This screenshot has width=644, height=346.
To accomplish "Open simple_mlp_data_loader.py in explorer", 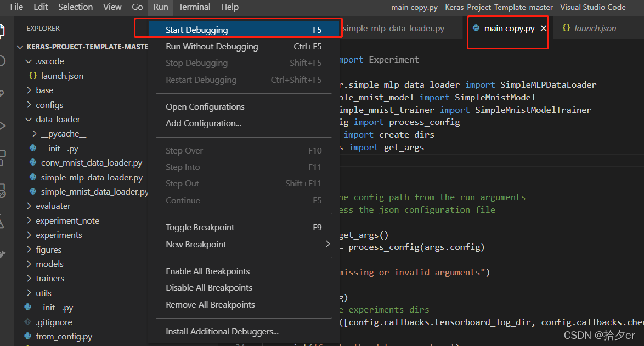I will click(92, 177).
